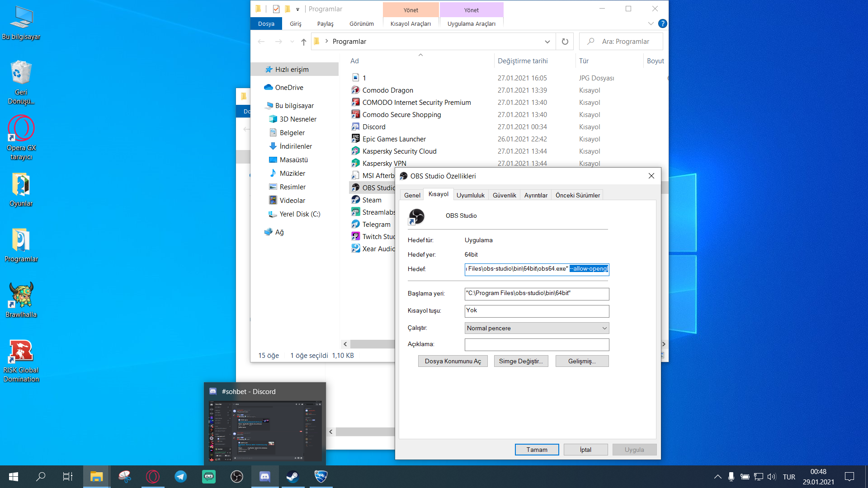Click the Discord taskbar icon
The width and height of the screenshot is (868, 488).
click(x=264, y=477)
